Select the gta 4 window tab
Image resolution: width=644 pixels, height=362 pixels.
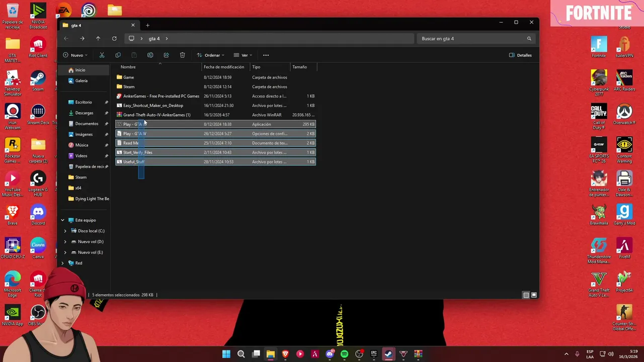click(x=98, y=25)
